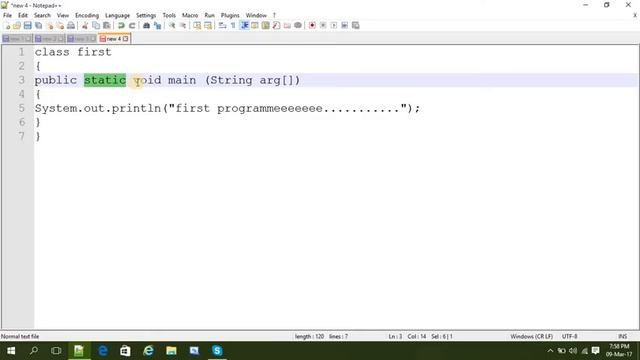Open User Defined Language toolbar icon
This screenshot has height=360, width=640.
click(255, 26)
